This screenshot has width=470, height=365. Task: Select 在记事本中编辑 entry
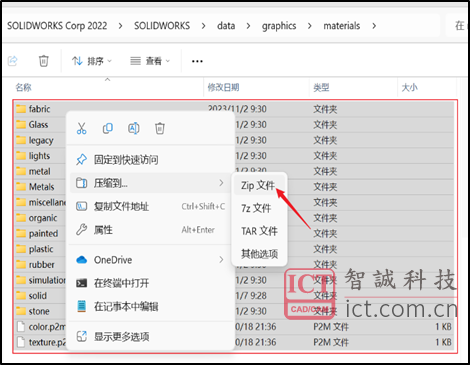(150, 306)
